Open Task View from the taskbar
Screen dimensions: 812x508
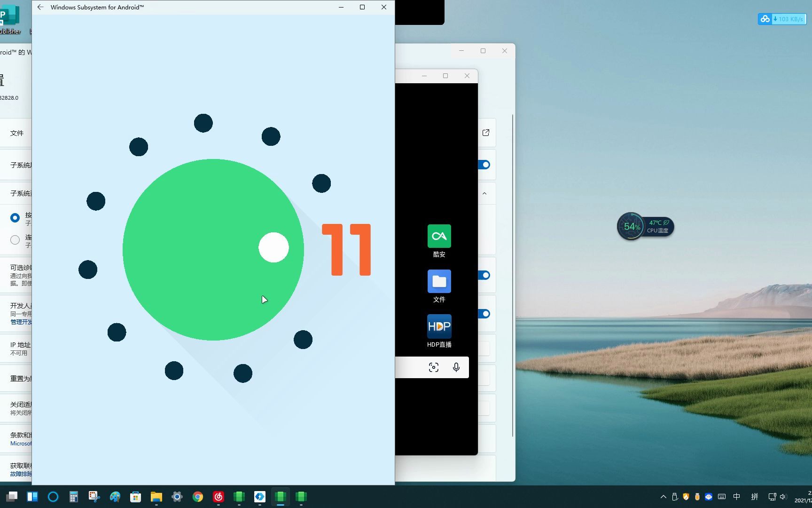12,497
